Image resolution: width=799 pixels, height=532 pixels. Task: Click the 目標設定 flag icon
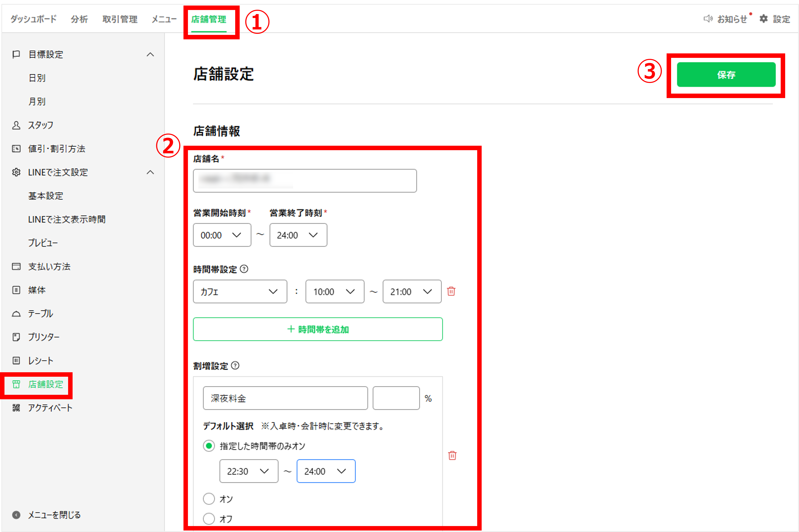(16, 54)
